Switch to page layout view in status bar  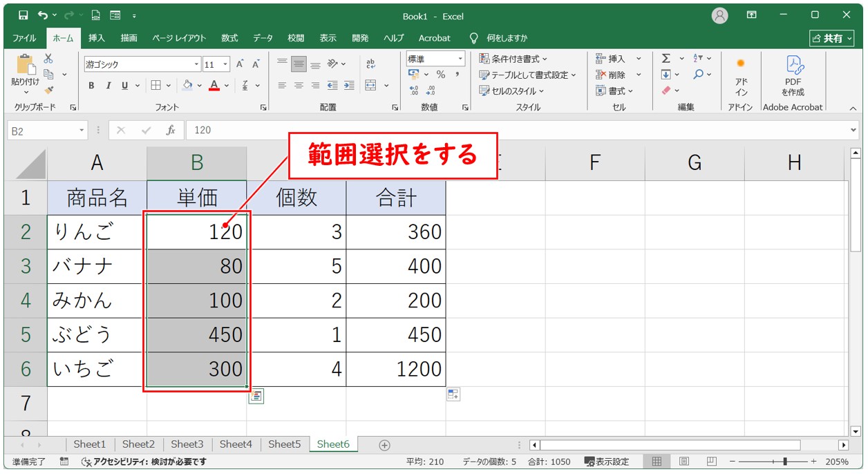pyautogui.click(x=683, y=462)
